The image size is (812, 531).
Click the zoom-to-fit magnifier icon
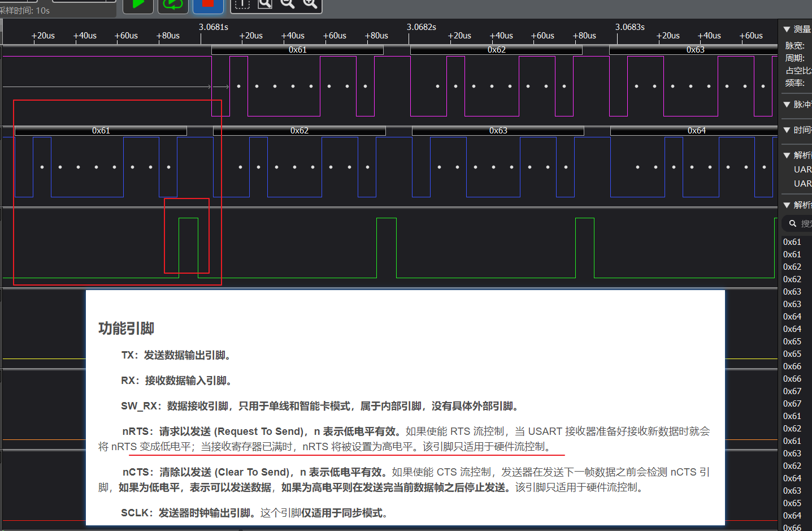point(265,5)
